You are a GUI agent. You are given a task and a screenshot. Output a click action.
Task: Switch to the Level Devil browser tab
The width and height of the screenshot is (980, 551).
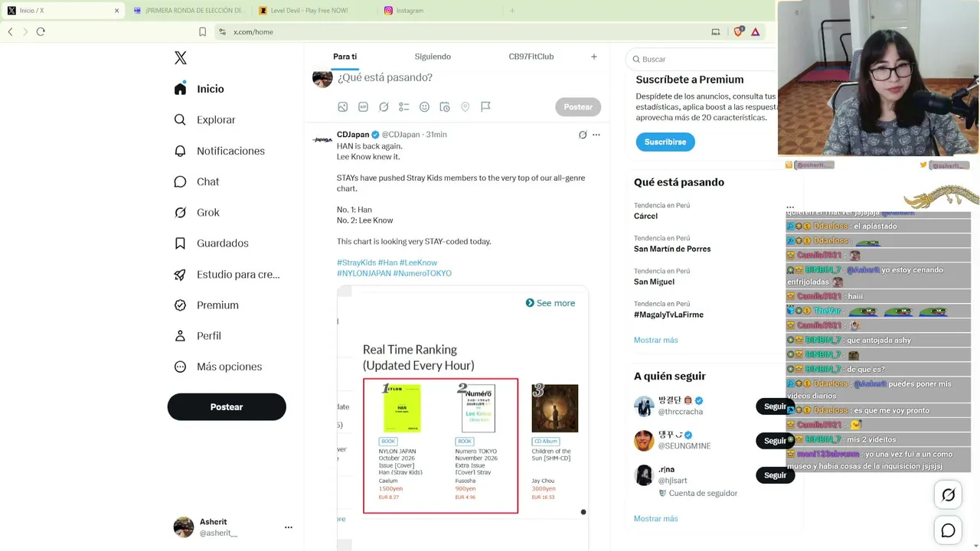click(312, 11)
